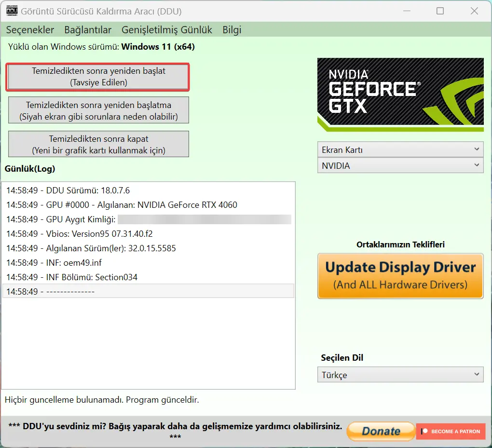Open the Seçenekler menu

click(x=30, y=30)
